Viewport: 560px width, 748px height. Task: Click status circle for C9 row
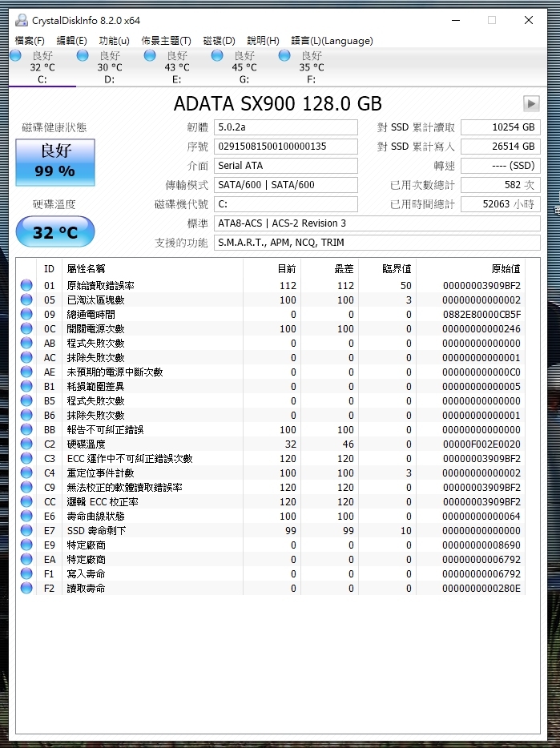(x=26, y=487)
